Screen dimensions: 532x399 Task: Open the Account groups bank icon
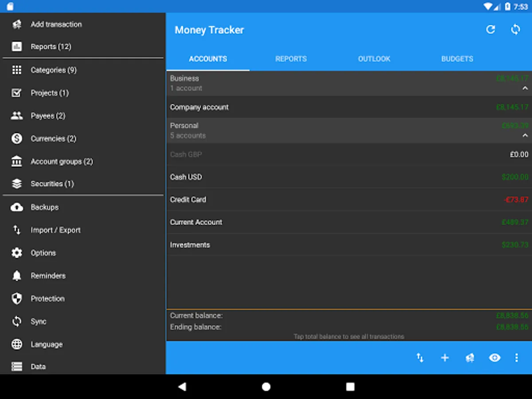[17, 161]
